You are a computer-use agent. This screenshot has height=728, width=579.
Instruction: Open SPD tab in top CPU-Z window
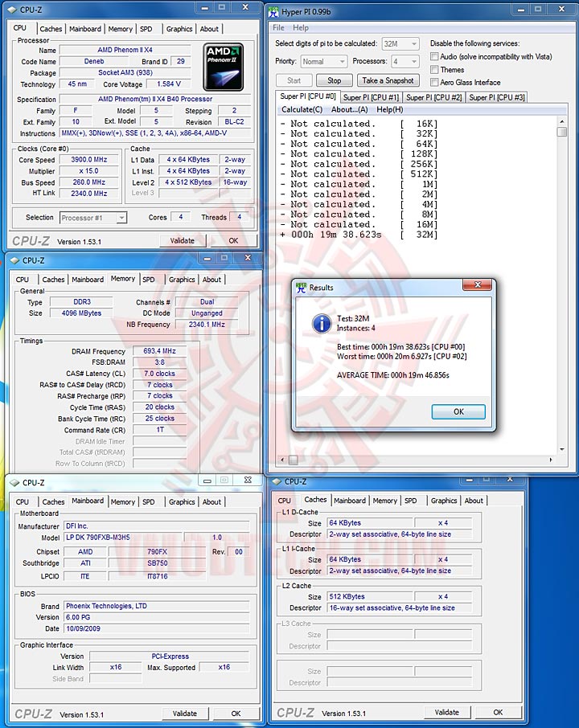[146, 29]
